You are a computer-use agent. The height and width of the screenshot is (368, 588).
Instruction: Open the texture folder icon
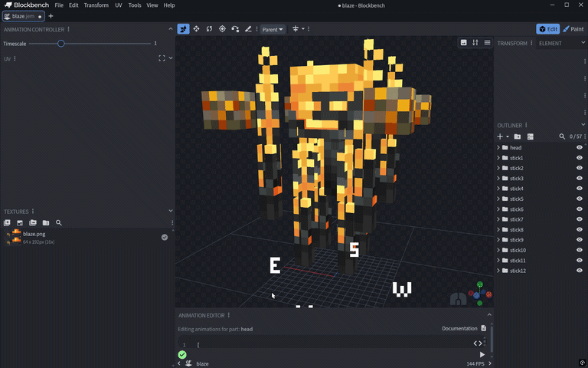click(46, 222)
